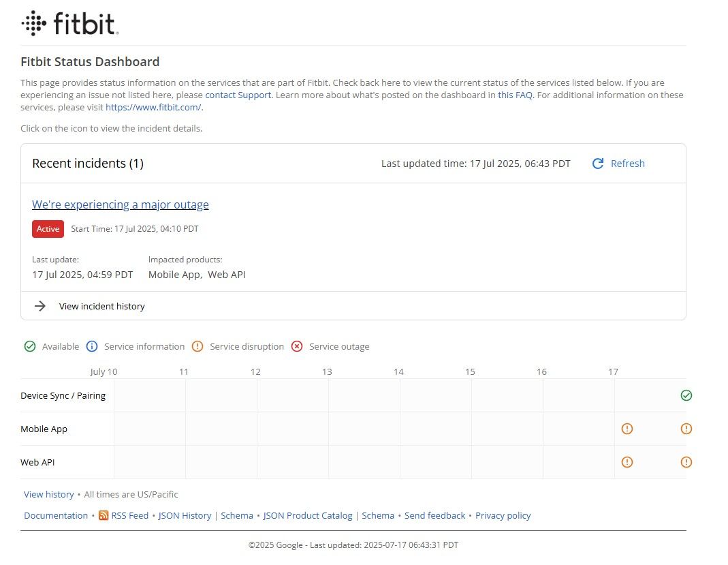Open JSON History link
Screen dimensions: 728x565
pyautogui.click(x=185, y=516)
